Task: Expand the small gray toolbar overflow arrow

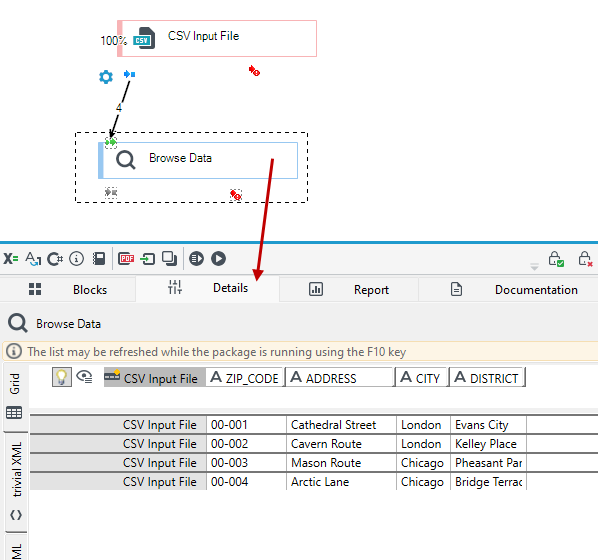Action: point(534,267)
